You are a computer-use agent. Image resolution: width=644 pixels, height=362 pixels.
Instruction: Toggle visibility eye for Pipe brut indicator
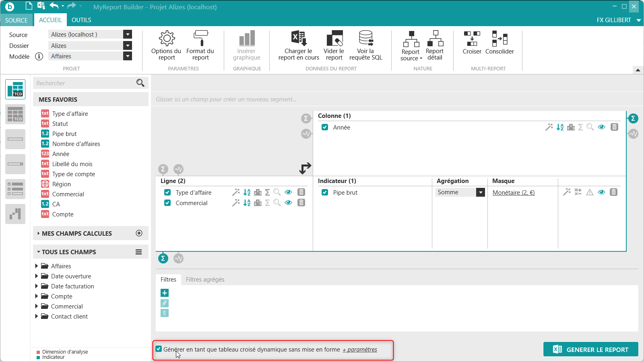click(601, 192)
